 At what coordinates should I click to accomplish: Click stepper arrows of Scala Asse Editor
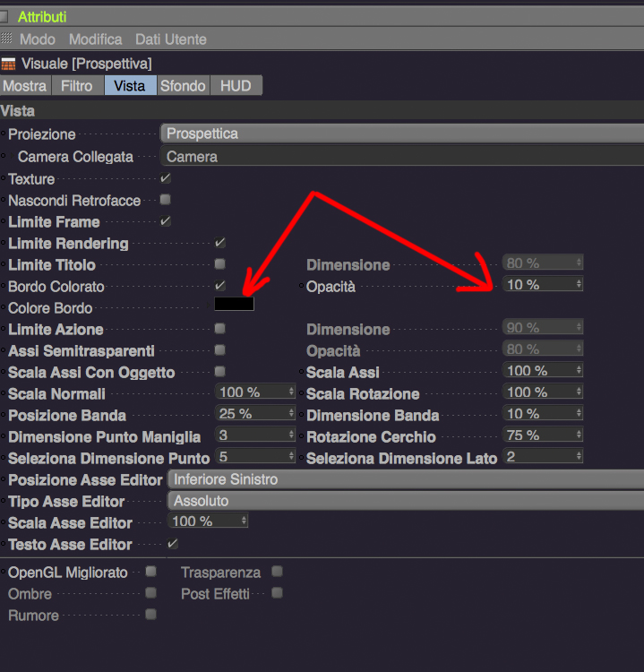[x=244, y=521]
